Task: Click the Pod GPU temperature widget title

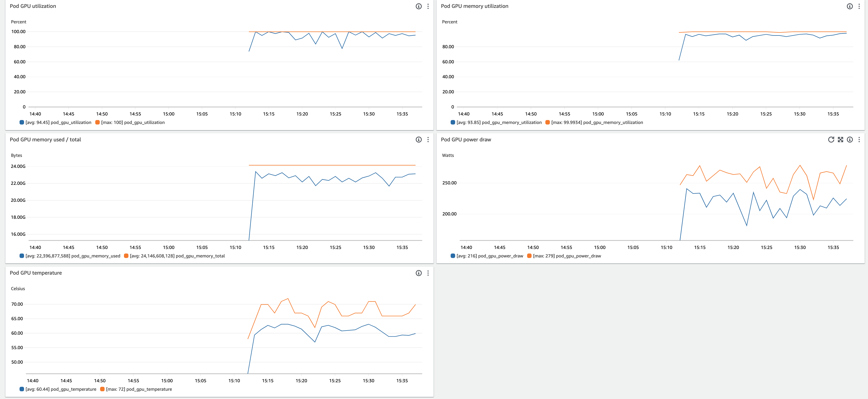Action: click(36, 273)
